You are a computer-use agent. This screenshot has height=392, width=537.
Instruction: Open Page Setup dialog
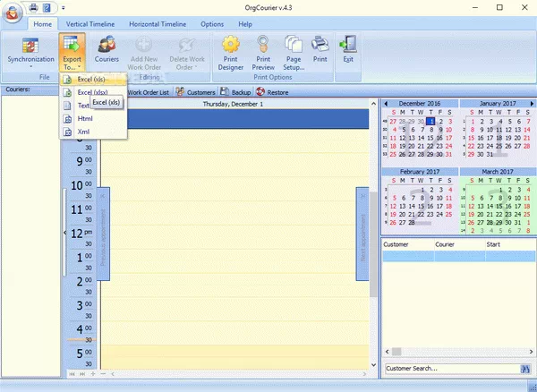[294, 50]
